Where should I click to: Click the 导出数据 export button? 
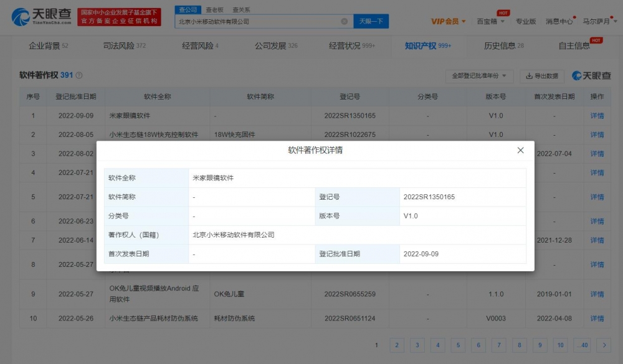click(x=542, y=76)
